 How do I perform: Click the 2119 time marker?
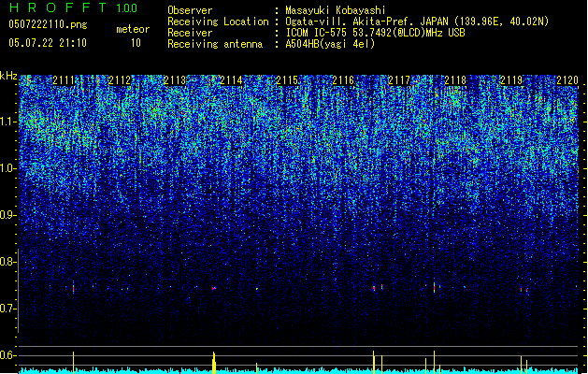(x=512, y=80)
